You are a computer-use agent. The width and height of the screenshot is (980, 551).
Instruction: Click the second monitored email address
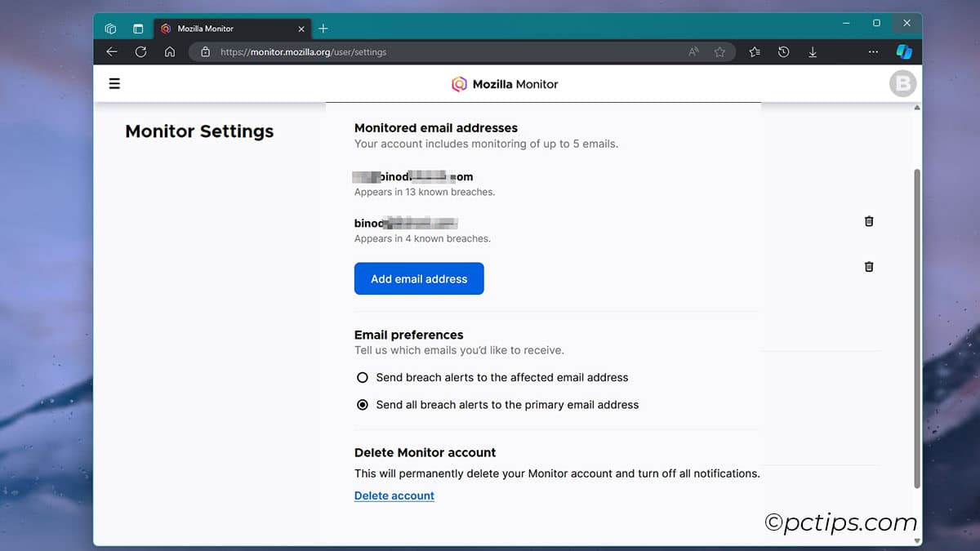click(x=406, y=223)
